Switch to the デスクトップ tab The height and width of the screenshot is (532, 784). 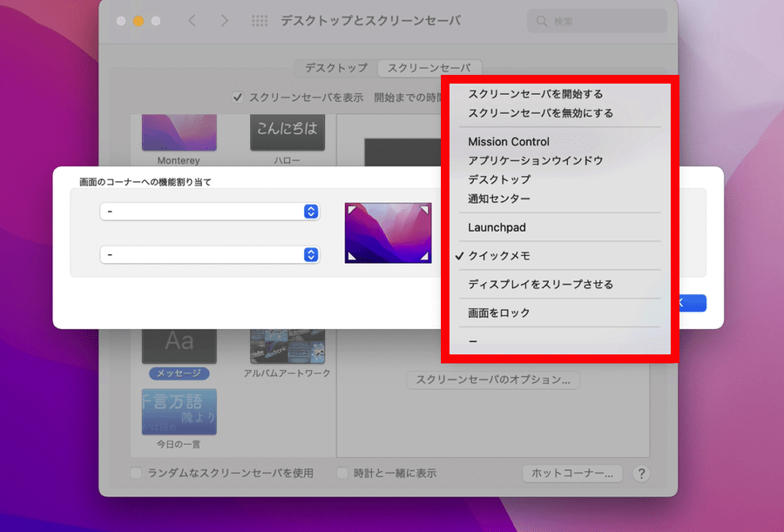point(336,68)
